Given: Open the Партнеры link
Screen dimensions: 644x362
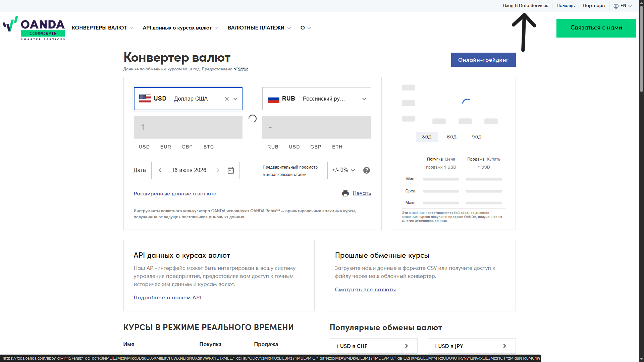Looking at the screenshot, I should coord(594,6).
